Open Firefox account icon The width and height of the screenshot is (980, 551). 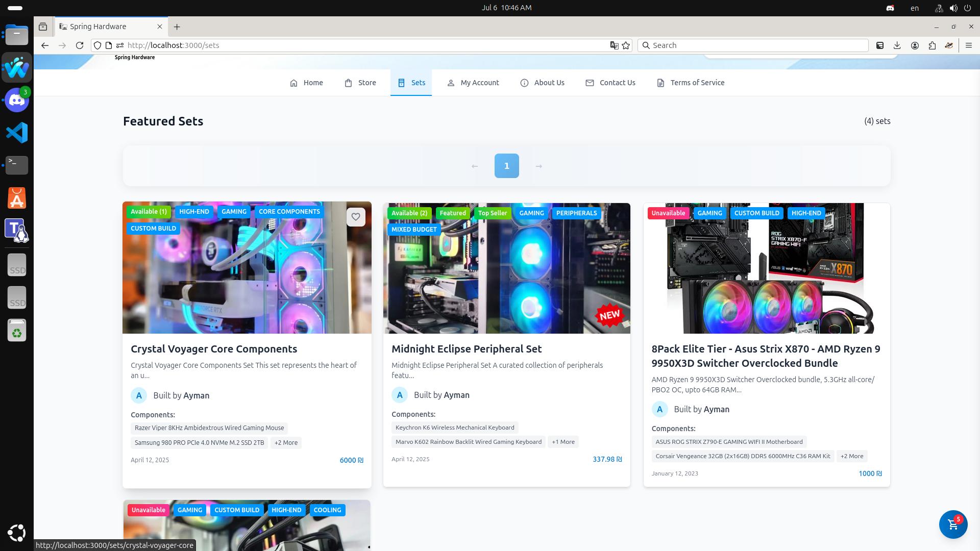915,45
